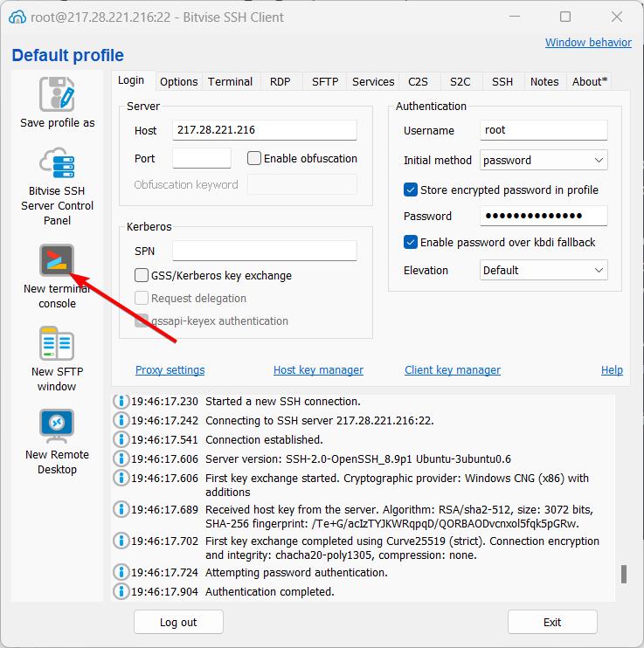This screenshot has height=648, width=644.
Task: Switch to the Terminal tab
Action: [230, 81]
